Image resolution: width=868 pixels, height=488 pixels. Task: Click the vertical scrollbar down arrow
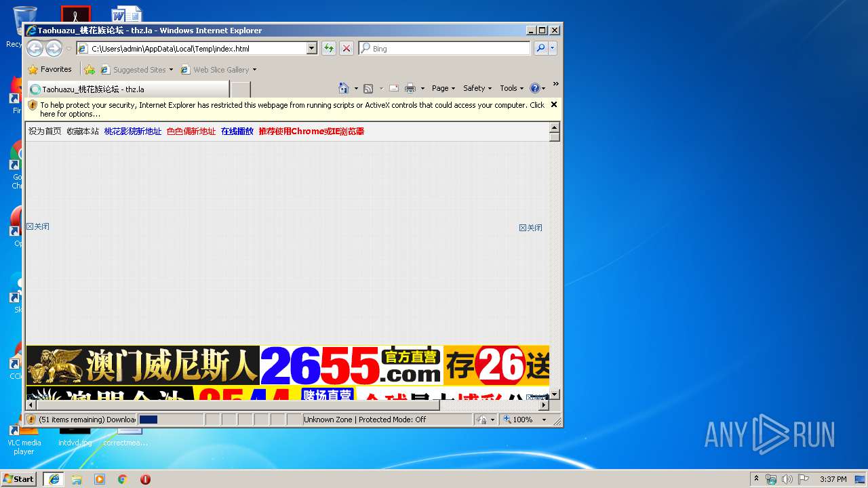click(555, 394)
